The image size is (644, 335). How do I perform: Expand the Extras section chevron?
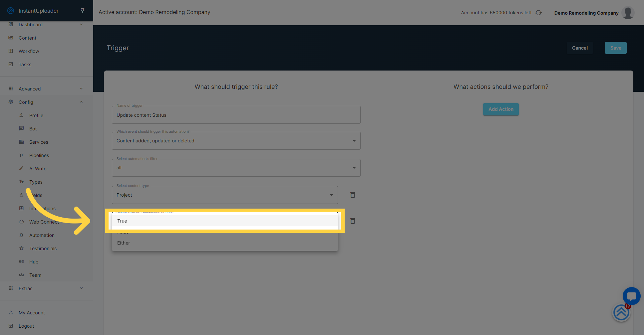click(x=81, y=288)
